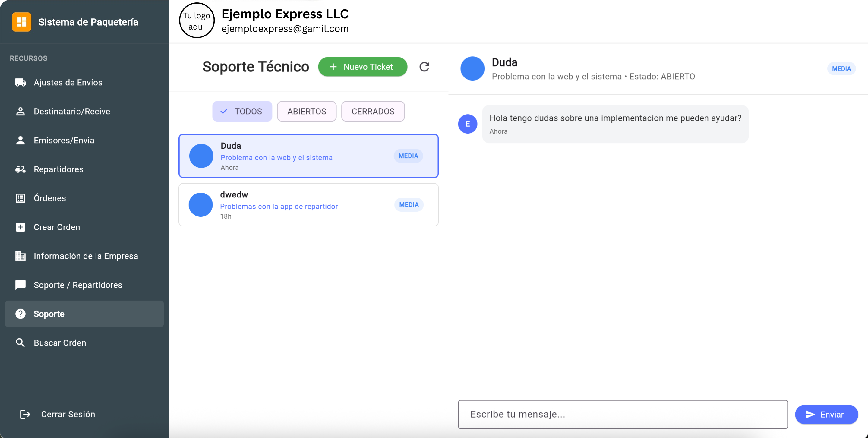Open the dwedw ticket conversation
Image resolution: width=868 pixels, height=439 pixels.
click(x=308, y=204)
